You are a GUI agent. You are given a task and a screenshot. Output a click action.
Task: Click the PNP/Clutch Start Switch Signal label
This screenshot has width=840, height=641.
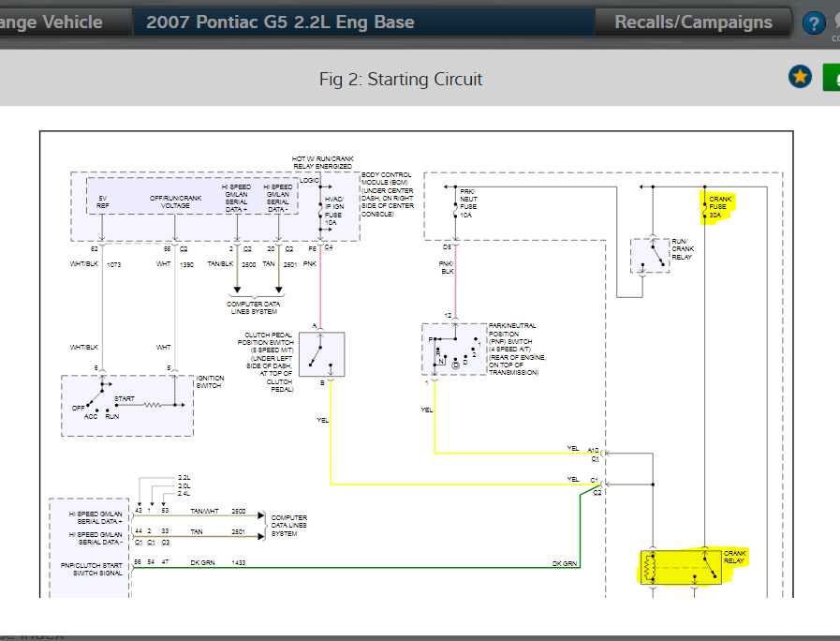coord(92,569)
